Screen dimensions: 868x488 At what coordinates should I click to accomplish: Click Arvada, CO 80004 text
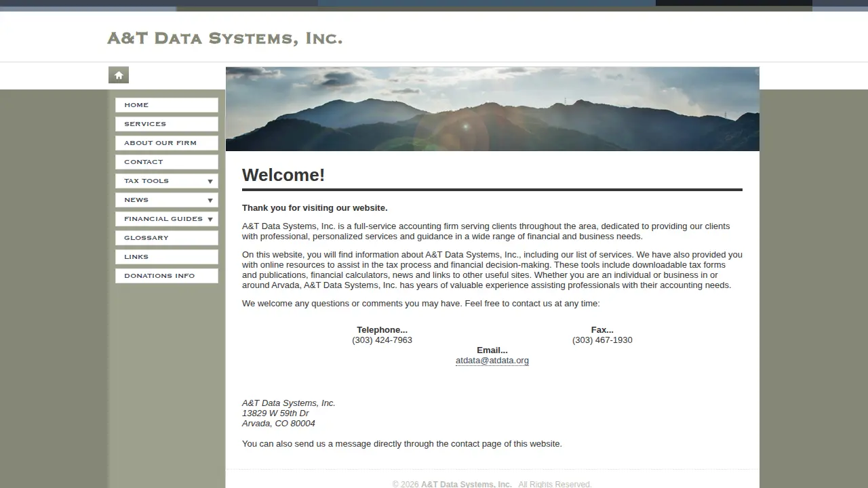(279, 424)
